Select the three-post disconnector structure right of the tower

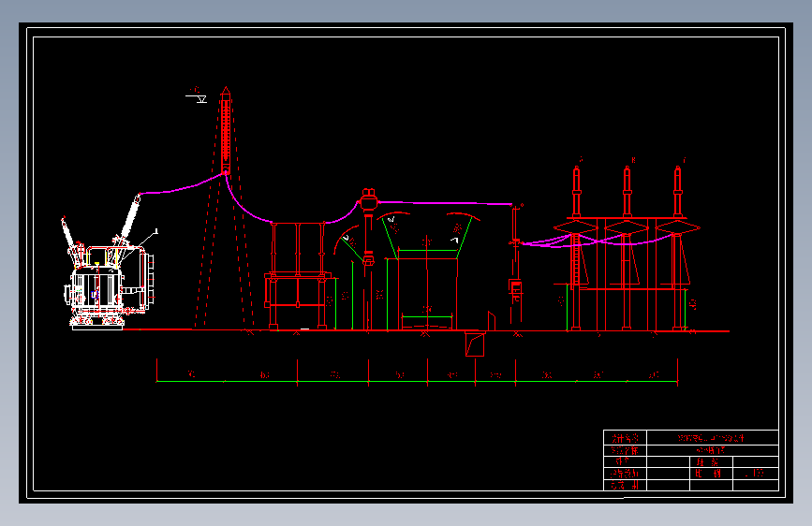point(298,276)
